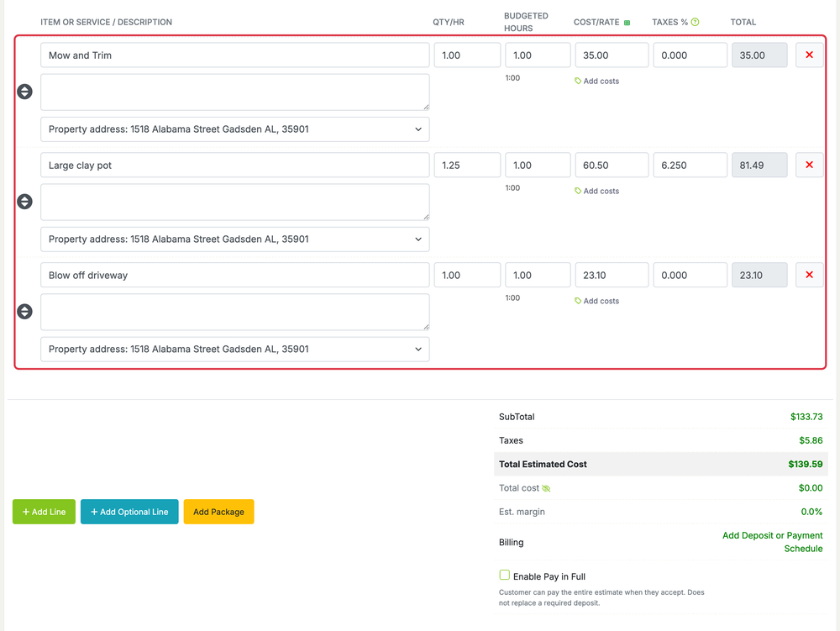This screenshot has height=631, width=840.
Task: Open property address dropdown under Blow off driveway
Action: (x=234, y=349)
